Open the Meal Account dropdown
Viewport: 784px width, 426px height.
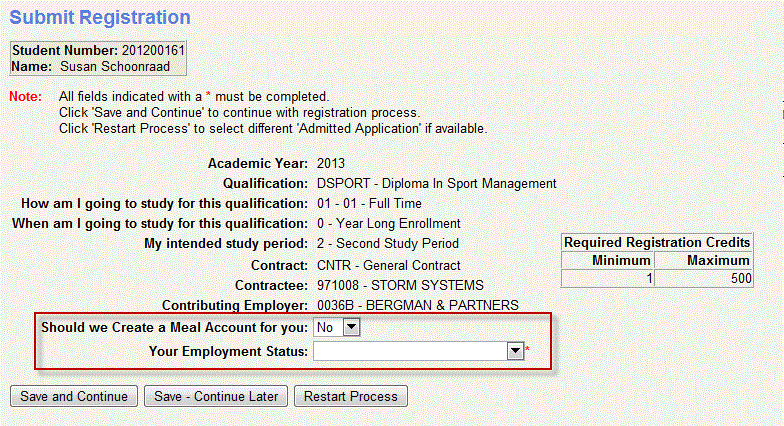(x=351, y=327)
